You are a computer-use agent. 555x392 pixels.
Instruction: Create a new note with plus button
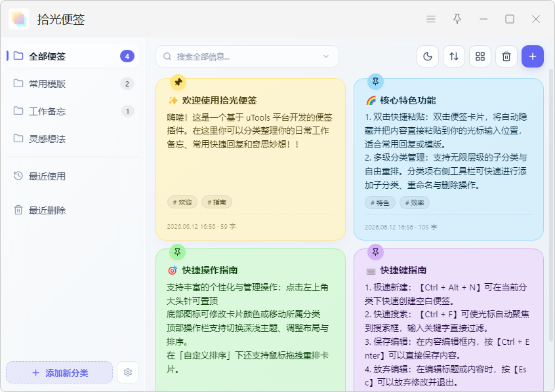(532, 56)
